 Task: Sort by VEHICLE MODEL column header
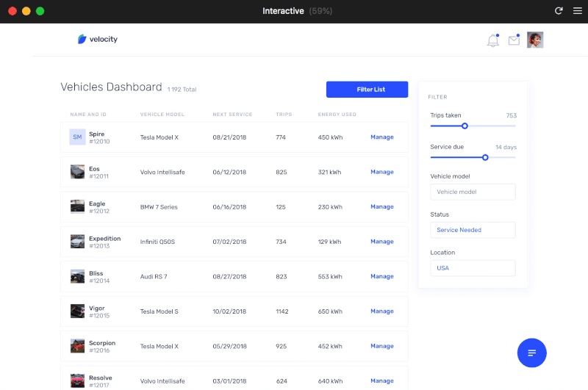point(162,115)
